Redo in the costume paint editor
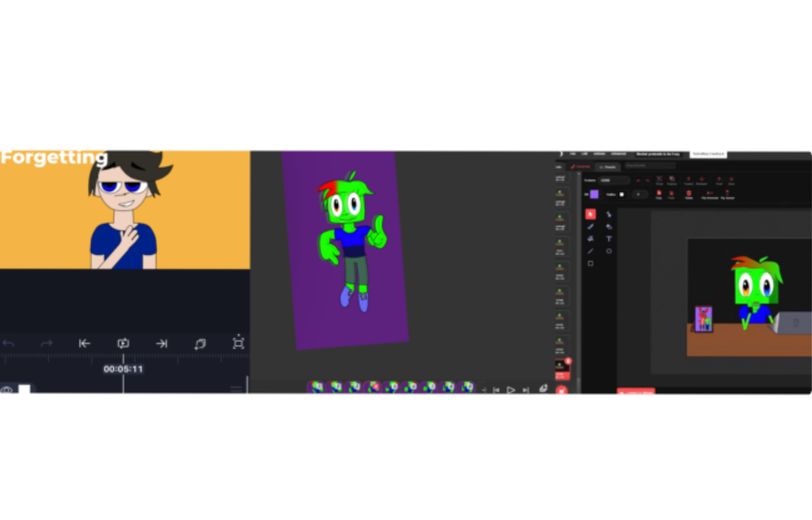The height and width of the screenshot is (520, 812). 647,180
